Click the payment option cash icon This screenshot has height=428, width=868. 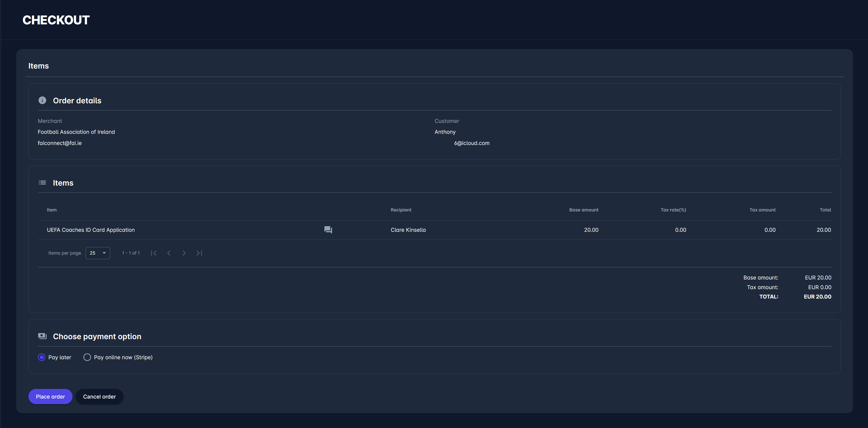[42, 336]
